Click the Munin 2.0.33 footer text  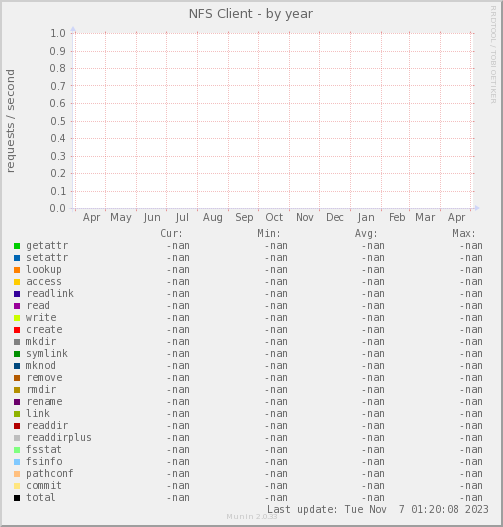click(252, 517)
